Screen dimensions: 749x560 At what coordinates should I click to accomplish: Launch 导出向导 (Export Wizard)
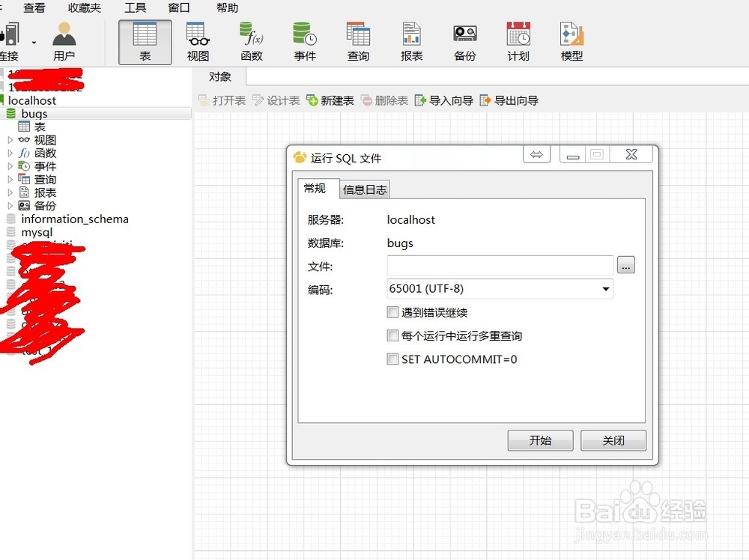tap(509, 100)
